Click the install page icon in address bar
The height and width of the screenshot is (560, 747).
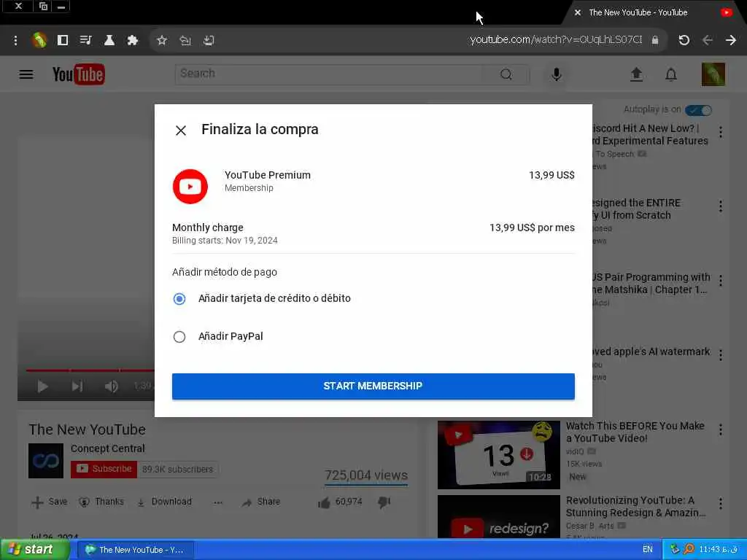208,41
